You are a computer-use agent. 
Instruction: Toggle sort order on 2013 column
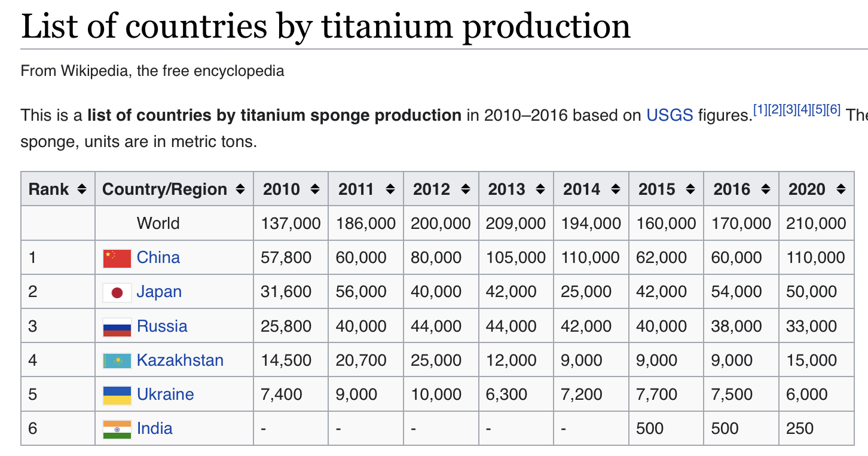540,189
